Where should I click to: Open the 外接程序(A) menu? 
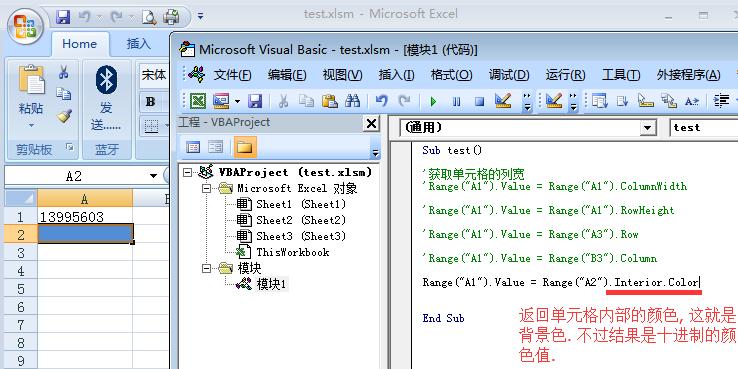click(x=688, y=75)
